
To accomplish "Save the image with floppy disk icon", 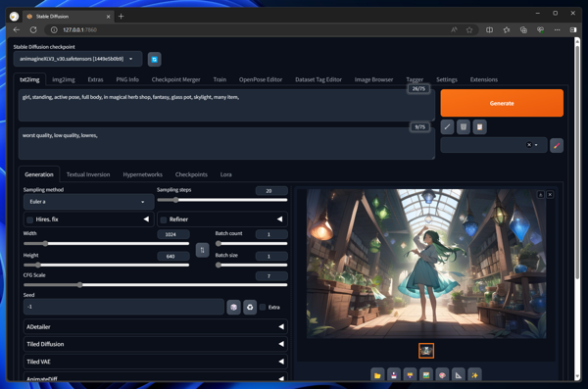I will [x=394, y=374].
